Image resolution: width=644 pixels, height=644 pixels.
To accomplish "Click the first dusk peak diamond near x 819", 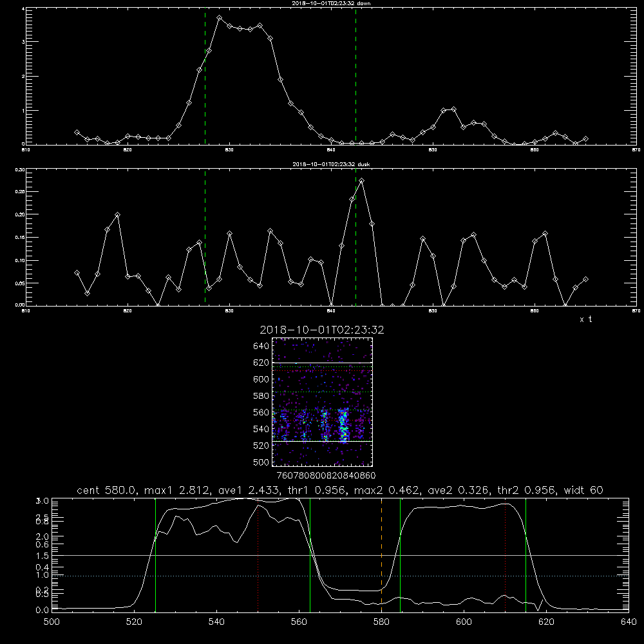I will click(x=117, y=215).
